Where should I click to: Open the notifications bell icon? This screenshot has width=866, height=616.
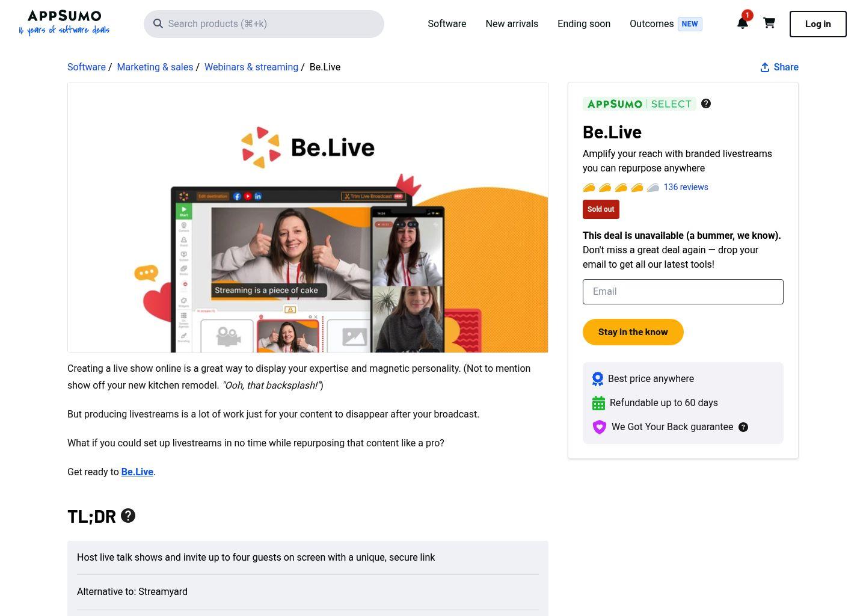point(742,23)
